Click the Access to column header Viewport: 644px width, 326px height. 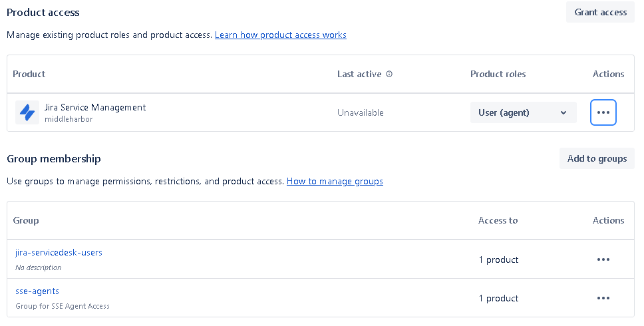[498, 221]
